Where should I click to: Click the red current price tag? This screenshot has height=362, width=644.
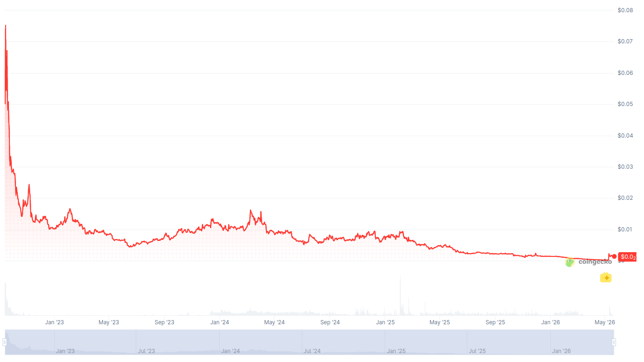click(627, 257)
